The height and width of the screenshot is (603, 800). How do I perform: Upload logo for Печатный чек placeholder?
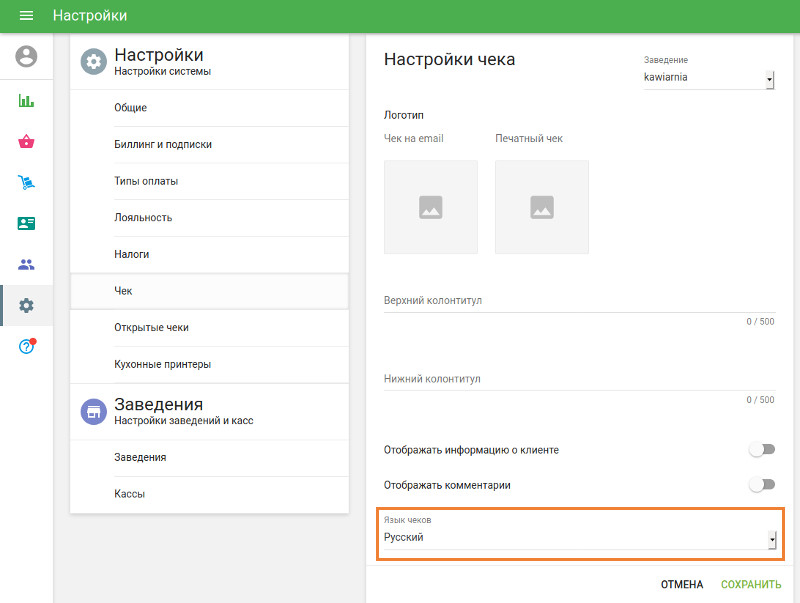tap(541, 207)
